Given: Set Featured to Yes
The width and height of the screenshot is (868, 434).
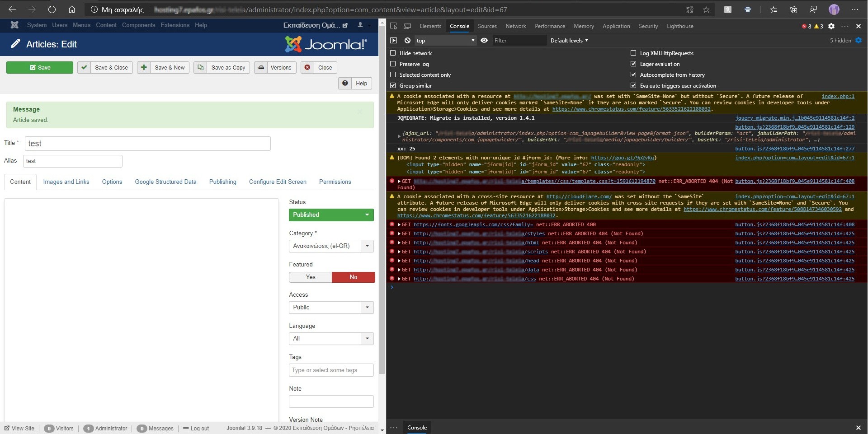Looking at the screenshot, I should (x=311, y=277).
